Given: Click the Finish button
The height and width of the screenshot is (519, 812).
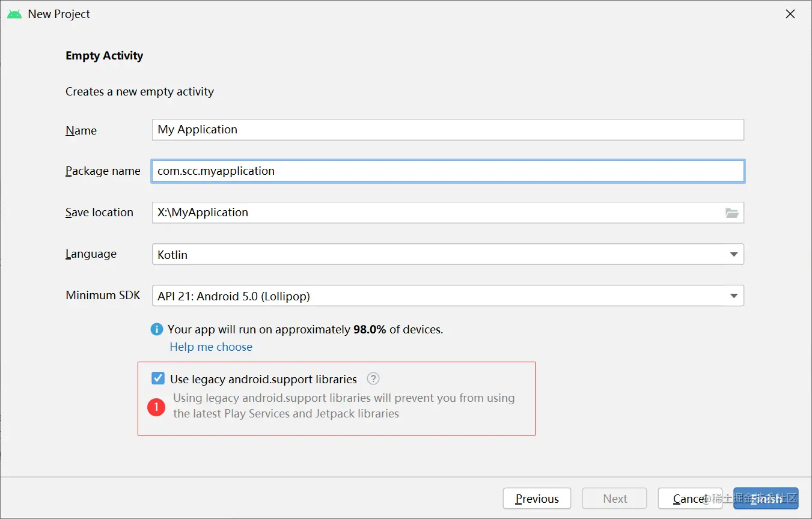Looking at the screenshot, I should point(766,499).
